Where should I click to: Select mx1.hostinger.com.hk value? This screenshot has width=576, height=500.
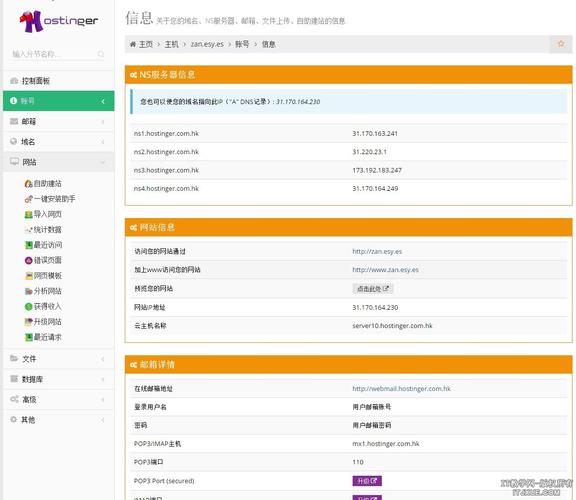click(386, 444)
